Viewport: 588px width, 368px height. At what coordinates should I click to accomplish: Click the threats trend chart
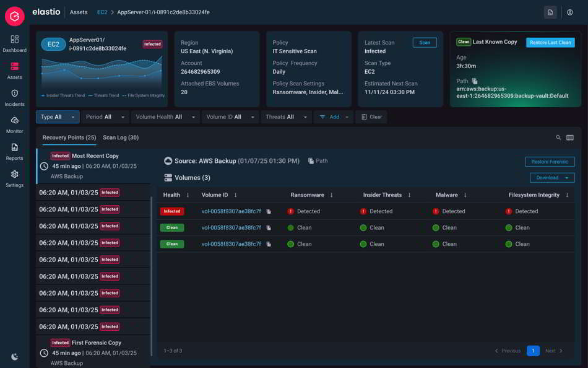click(102, 72)
